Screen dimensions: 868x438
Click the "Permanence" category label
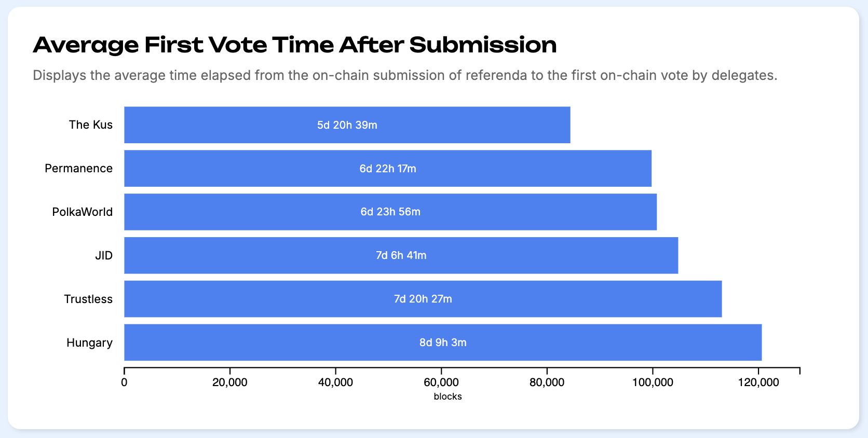click(x=79, y=169)
